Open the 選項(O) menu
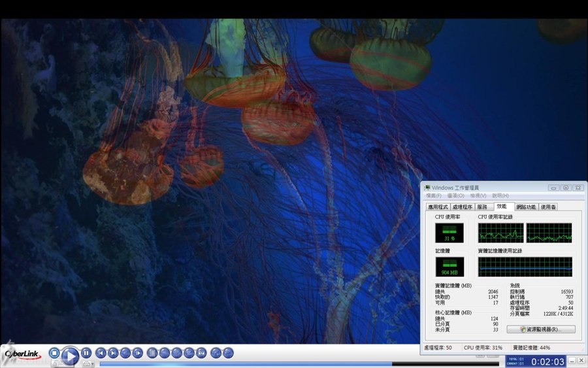Image resolution: width=588 pixels, height=368 pixels. (x=456, y=195)
